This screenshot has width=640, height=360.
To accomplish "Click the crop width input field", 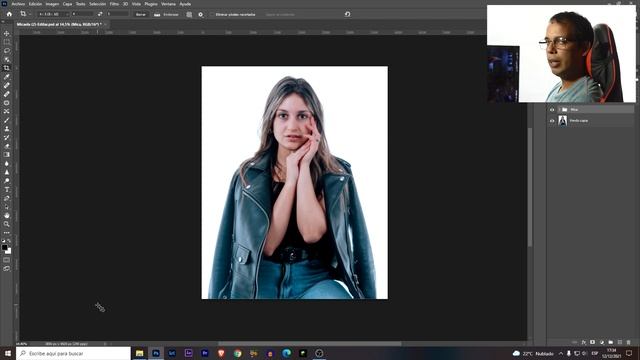I will (x=83, y=14).
